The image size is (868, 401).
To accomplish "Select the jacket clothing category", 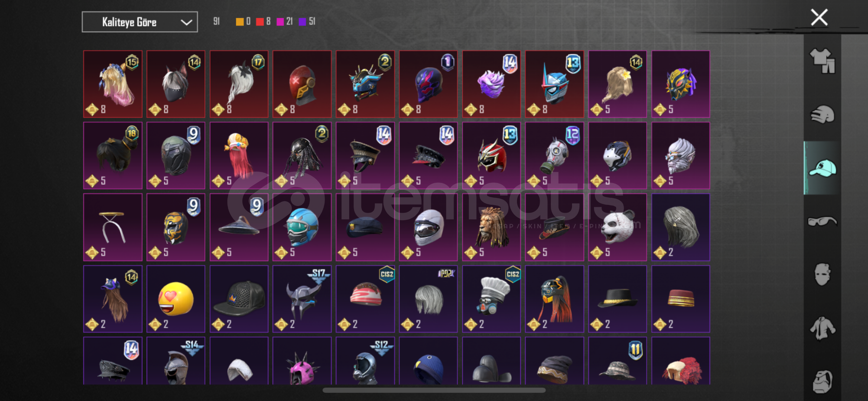I will point(822,328).
